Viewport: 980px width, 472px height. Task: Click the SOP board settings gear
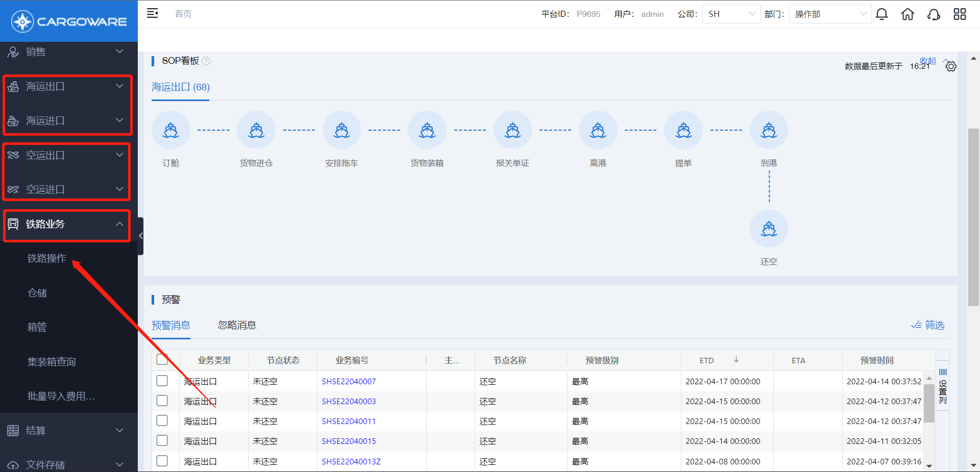click(950, 66)
